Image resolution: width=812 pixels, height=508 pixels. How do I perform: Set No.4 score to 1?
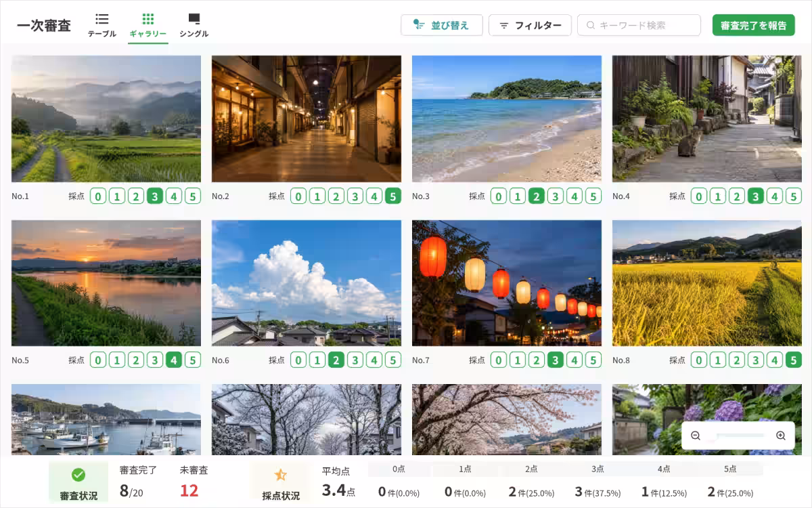tap(718, 196)
